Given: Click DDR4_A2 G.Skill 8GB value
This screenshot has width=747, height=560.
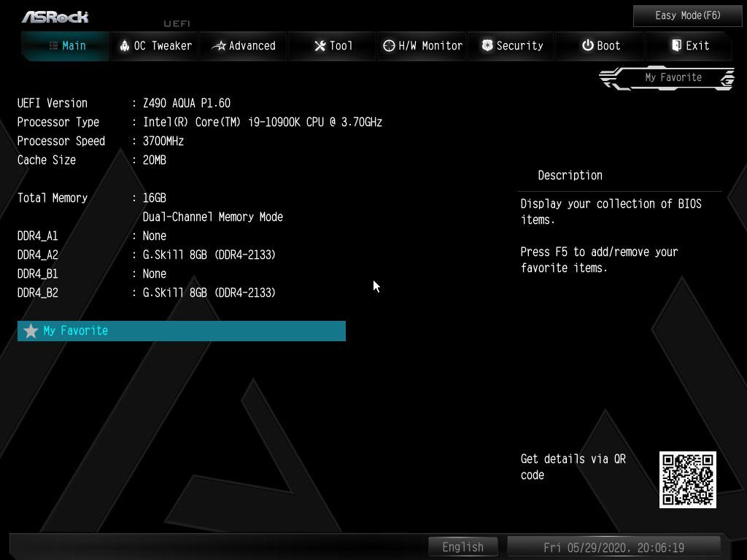Looking at the screenshot, I should (209, 254).
